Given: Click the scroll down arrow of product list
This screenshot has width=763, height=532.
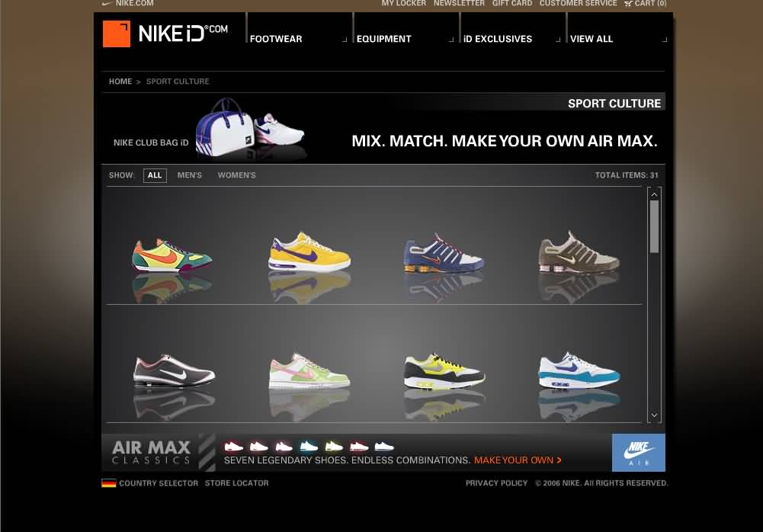Looking at the screenshot, I should (x=654, y=415).
